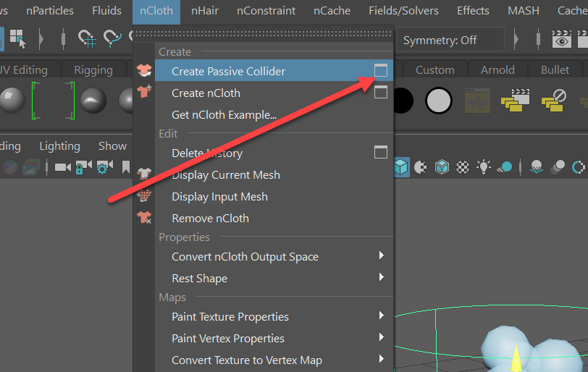Open the nConstraint menu
Image resolution: width=588 pixels, height=372 pixels.
(x=266, y=11)
